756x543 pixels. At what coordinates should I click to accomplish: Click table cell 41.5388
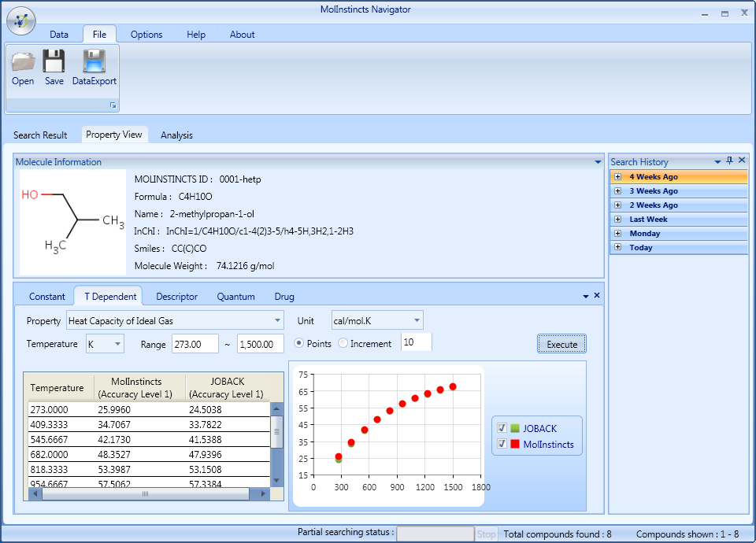coord(206,439)
